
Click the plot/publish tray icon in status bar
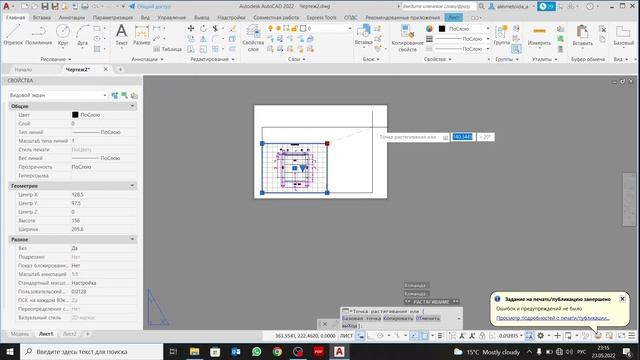coord(598,336)
